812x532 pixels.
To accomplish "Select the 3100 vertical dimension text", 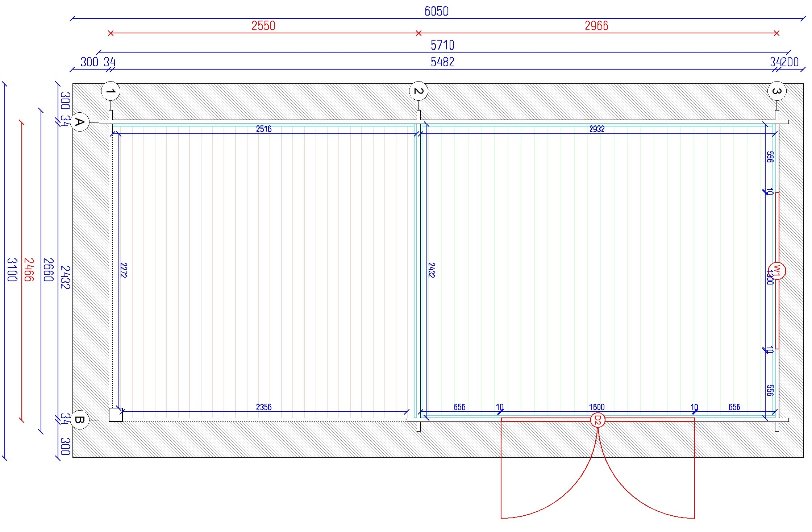I will [12, 270].
